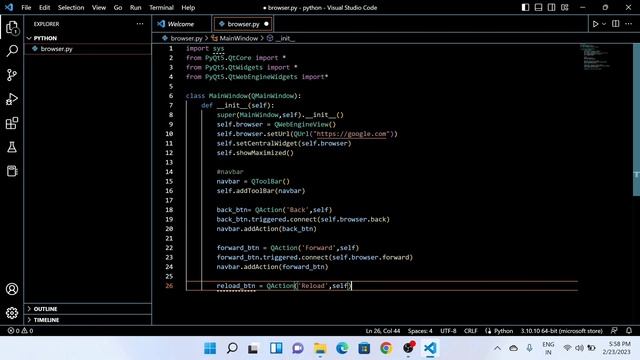This screenshot has height=360, width=640.
Task: Open the Go menu
Action: coord(118,7)
